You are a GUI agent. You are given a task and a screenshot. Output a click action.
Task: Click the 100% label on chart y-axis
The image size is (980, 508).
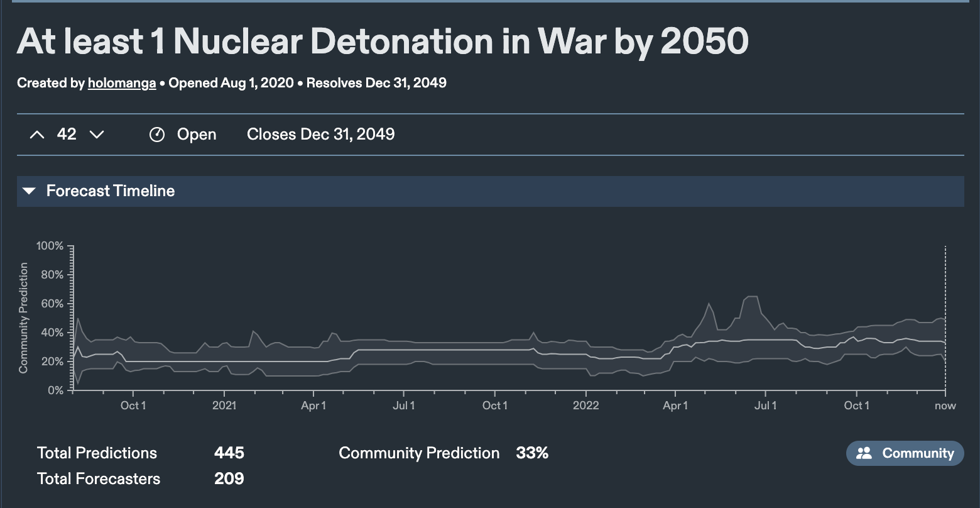click(50, 246)
